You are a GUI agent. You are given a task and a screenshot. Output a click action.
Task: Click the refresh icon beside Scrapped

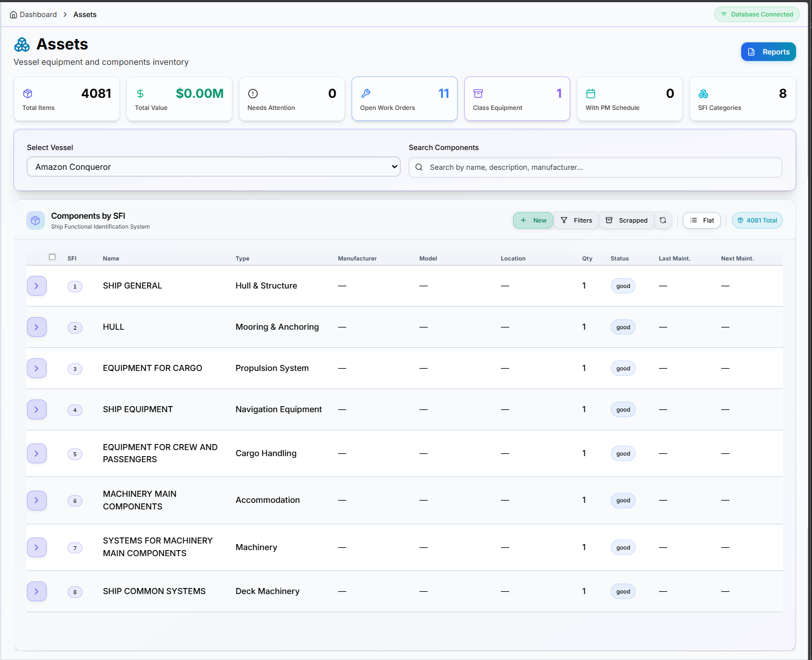[663, 220]
